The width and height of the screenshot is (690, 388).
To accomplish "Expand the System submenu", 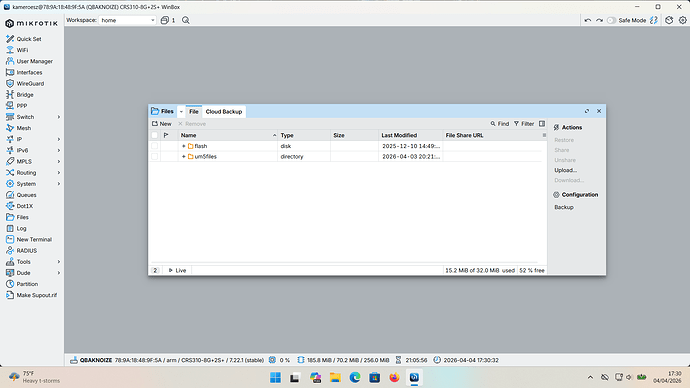I will (59, 184).
